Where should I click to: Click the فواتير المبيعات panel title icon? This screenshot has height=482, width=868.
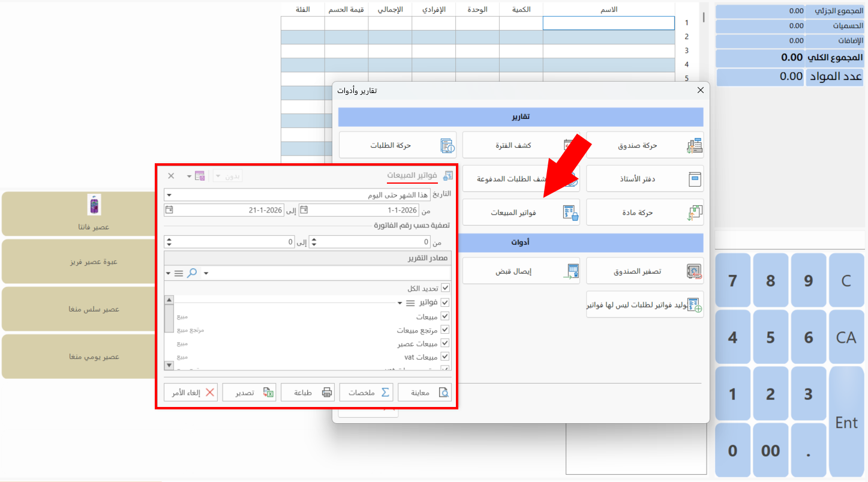447,176
